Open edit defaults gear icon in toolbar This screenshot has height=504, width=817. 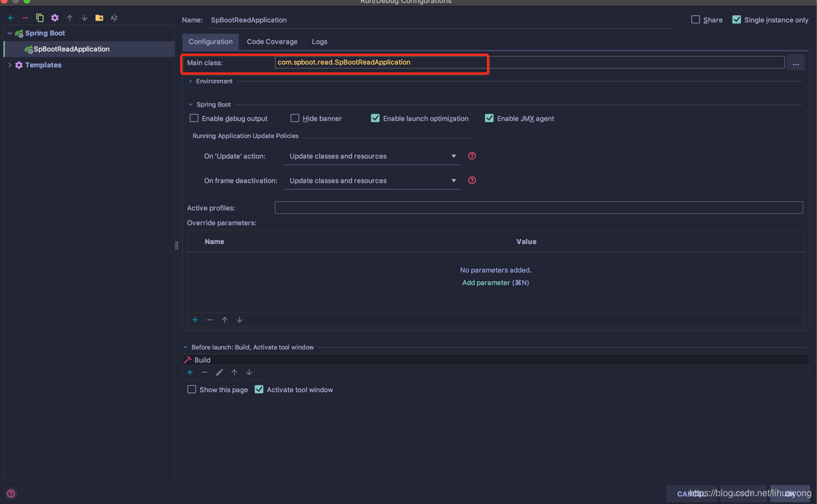(x=55, y=18)
